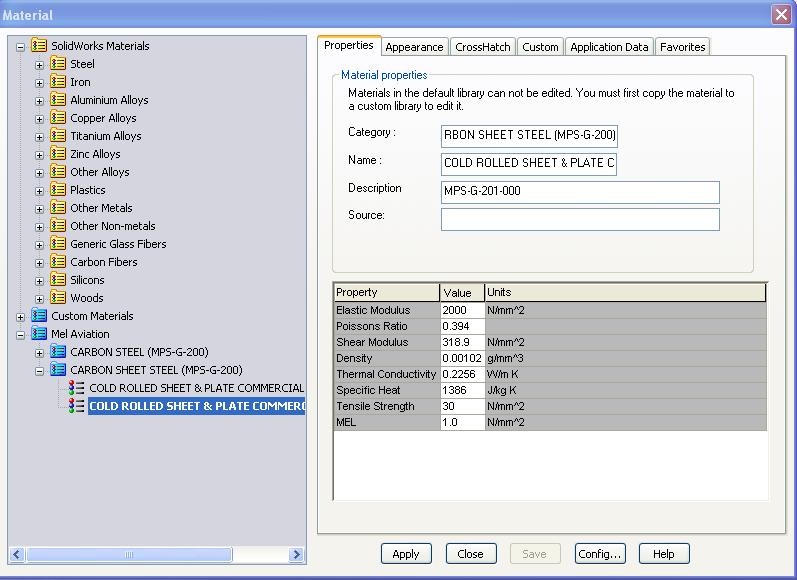Viewport: 797px width, 580px height.
Task: Click the Iron category folder icon
Action: pos(58,82)
